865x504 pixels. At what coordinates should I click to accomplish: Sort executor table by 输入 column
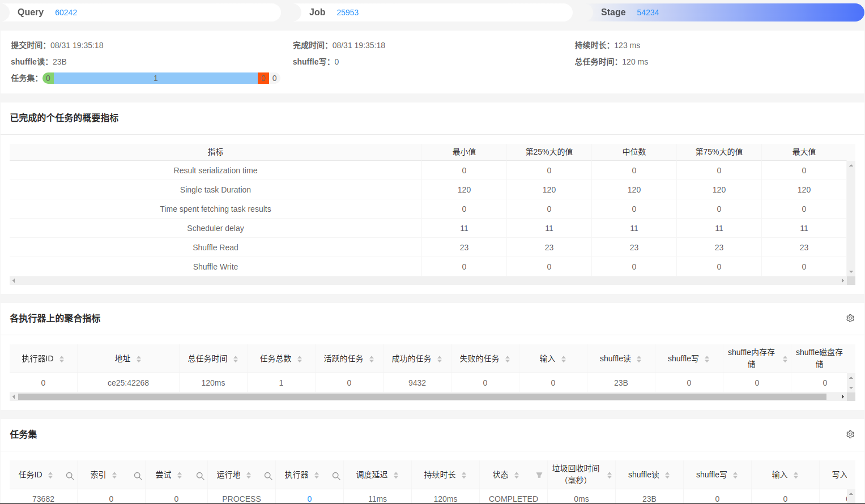tap(564, 359)
